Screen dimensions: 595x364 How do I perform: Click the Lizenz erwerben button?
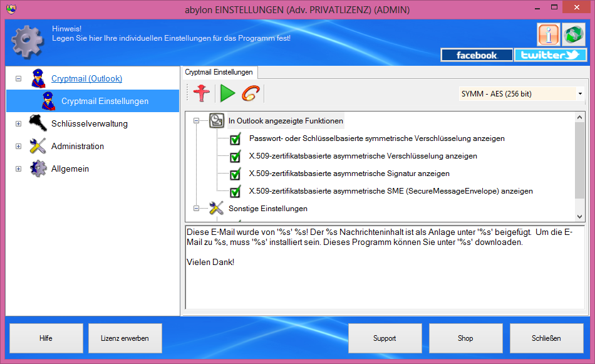click(125, 338)
